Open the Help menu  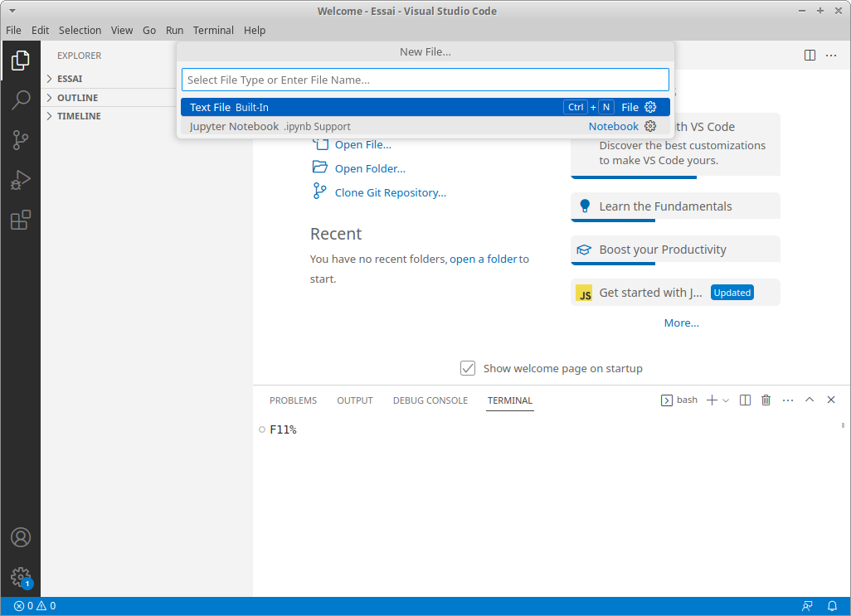(x=255, y=31)
